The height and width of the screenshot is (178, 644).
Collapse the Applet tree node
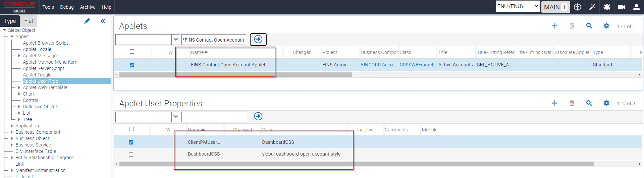[12, 37]
